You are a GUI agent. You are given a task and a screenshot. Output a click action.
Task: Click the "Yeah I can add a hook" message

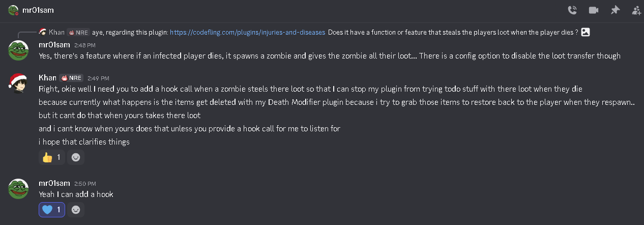pos(76,194)
